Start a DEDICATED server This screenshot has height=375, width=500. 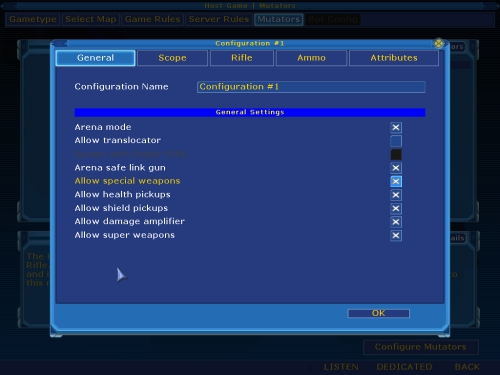click(404, 367)
